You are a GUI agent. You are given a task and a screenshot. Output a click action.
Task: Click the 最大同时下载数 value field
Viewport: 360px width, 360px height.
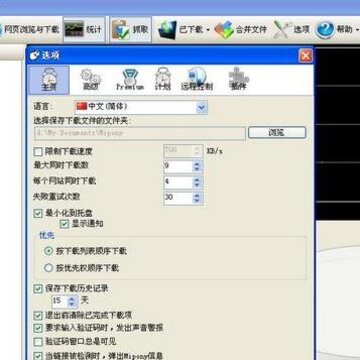click(178, 167)
